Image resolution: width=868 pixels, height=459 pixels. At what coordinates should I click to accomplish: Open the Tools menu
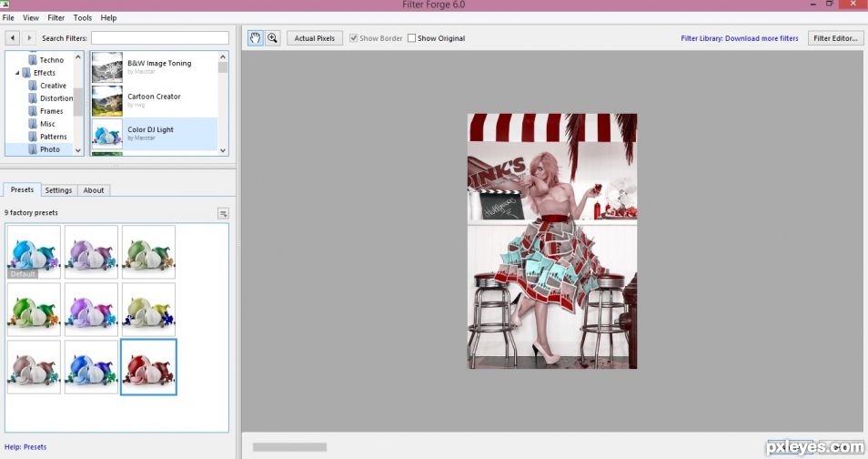[x=83, y=17]
